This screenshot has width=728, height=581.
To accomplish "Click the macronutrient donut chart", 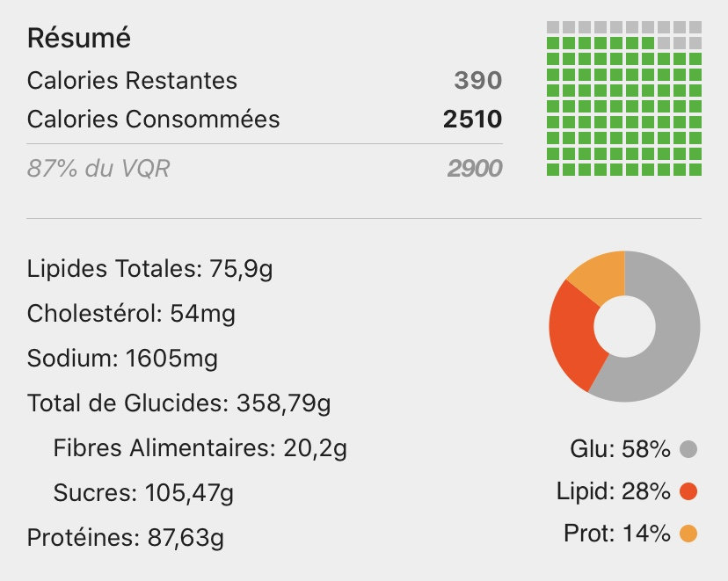I will tap(623, 327).
